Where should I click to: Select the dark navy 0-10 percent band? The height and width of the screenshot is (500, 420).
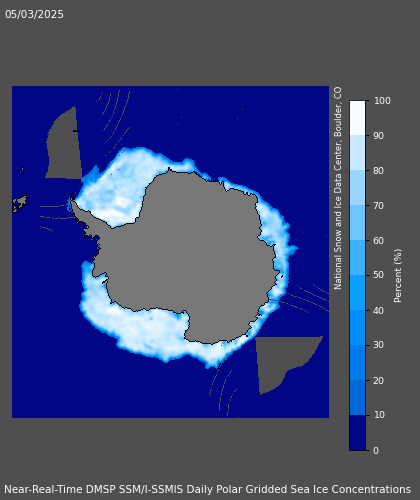(x=357, y=433)
